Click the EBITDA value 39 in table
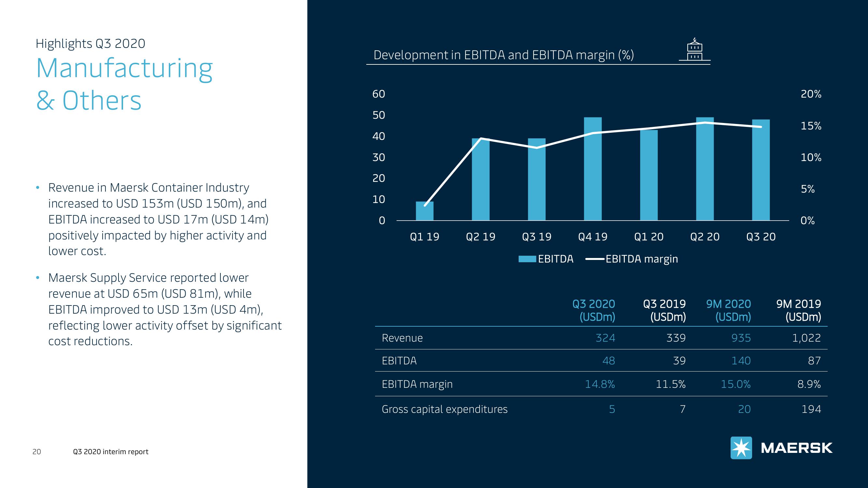868x488 pixels. (679, 361)
